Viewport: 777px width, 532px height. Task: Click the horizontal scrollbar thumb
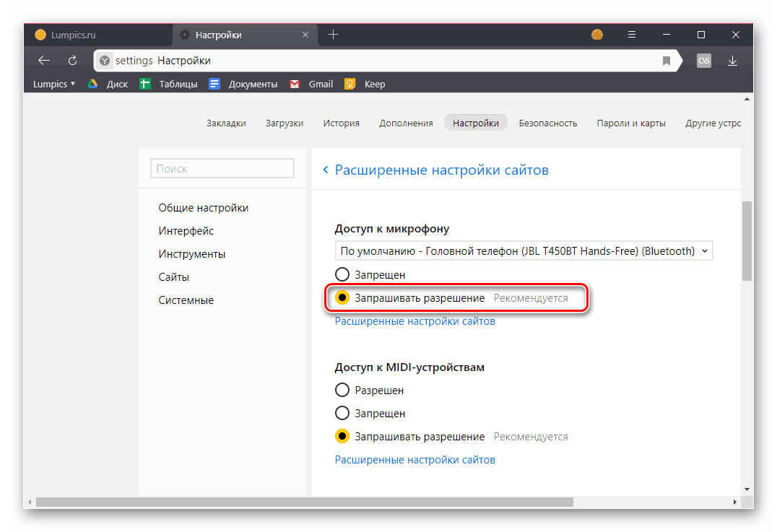(x=304, y=502)
